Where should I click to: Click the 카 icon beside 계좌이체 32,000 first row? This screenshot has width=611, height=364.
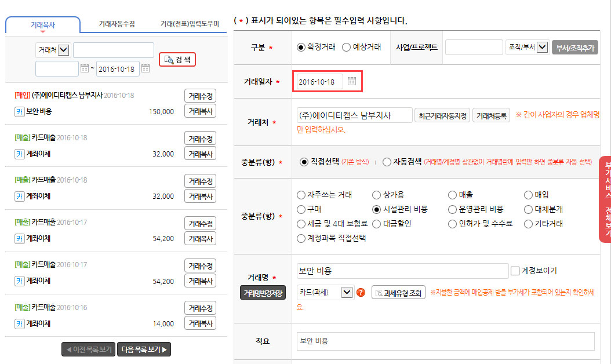[x=20, y=154]
